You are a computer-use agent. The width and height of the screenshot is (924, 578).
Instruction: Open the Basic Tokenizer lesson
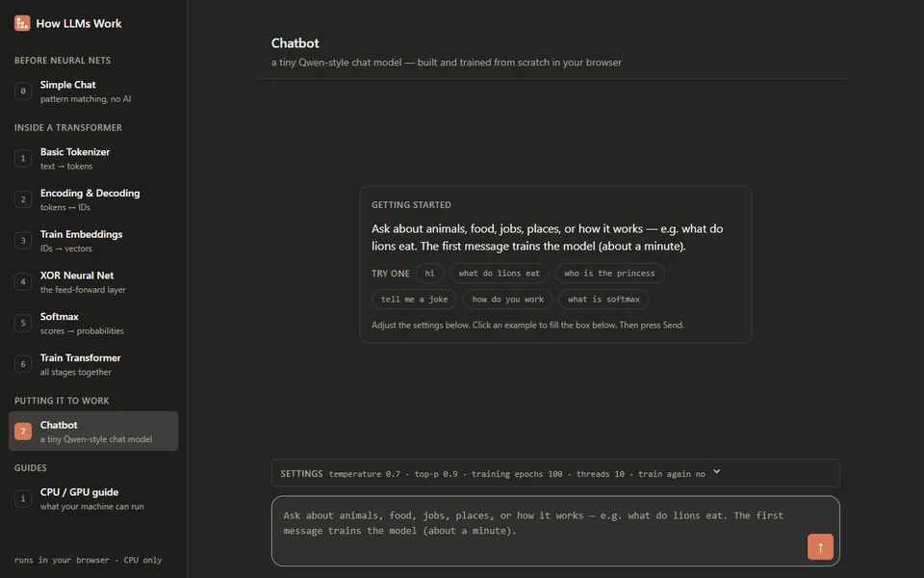click(x=93, y=158)
